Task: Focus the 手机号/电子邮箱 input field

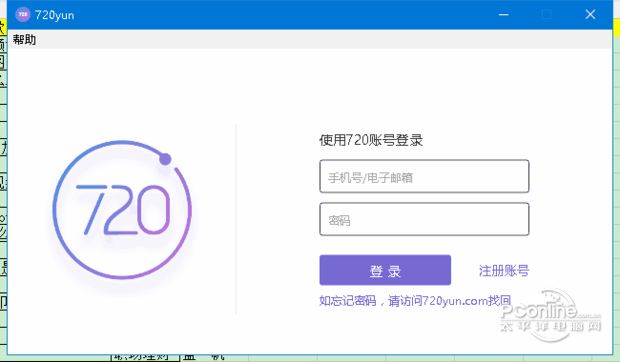Action: point(424,176)
